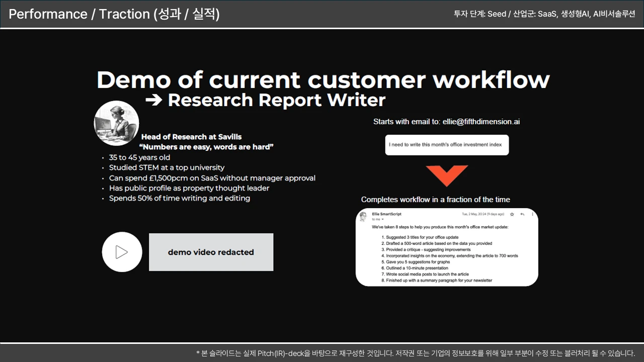The width and height of the screenshot is (644, 362).
Task: Expand the 'to me' recipient dropdown
Action: [x=382, y=220]
